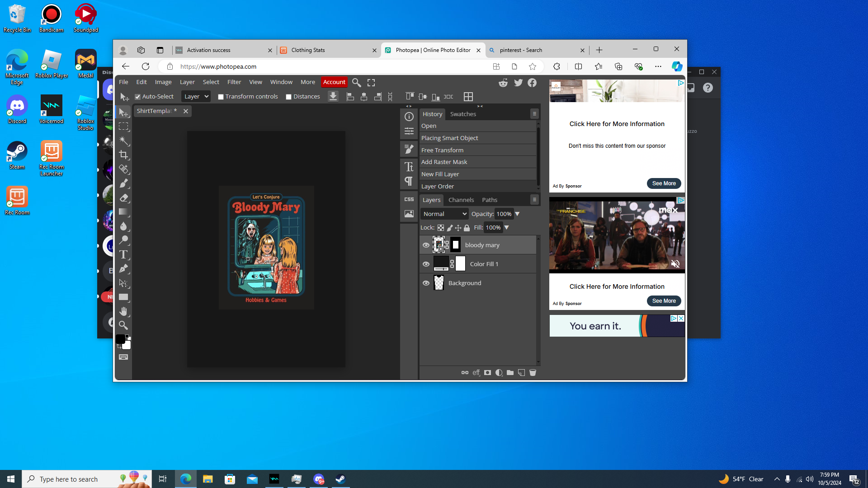Image resolution: width=868 pixels, height=488 pixels.
Task: Click the foreground color swatch
Action: (x=120, y=339)
